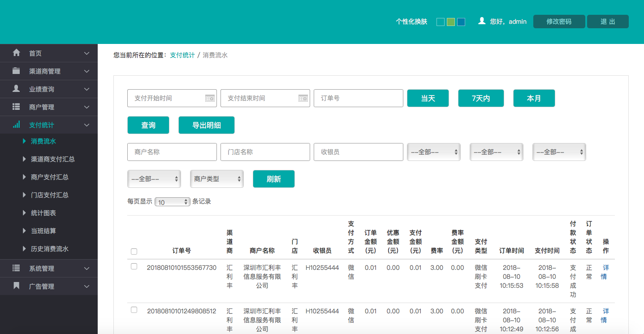Check the box for order 20180810101249808512
This screenshot has height=334, width=644.
134,310
